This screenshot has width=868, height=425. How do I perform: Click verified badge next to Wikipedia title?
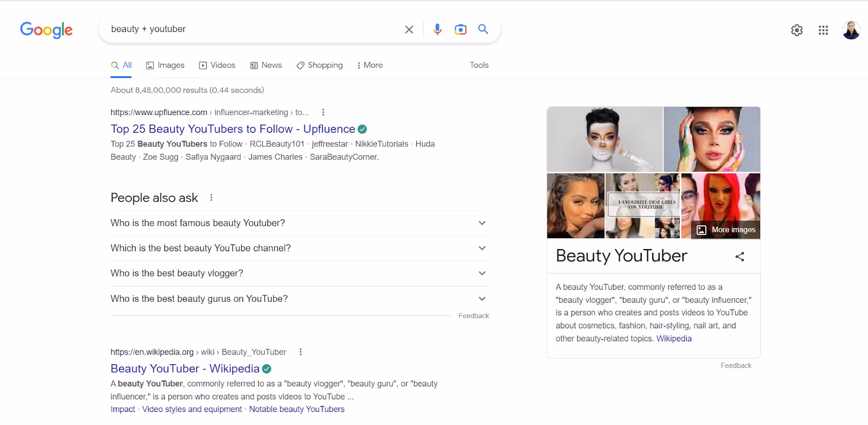tap(267, 369)
